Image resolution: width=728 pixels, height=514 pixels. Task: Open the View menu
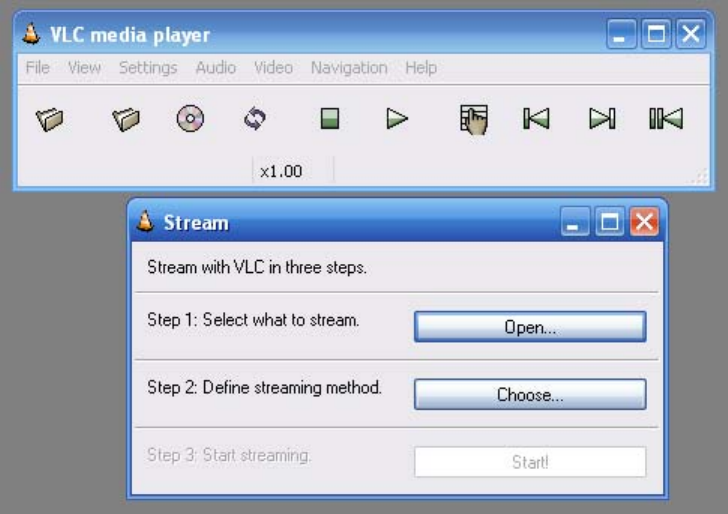coord(84,68)
